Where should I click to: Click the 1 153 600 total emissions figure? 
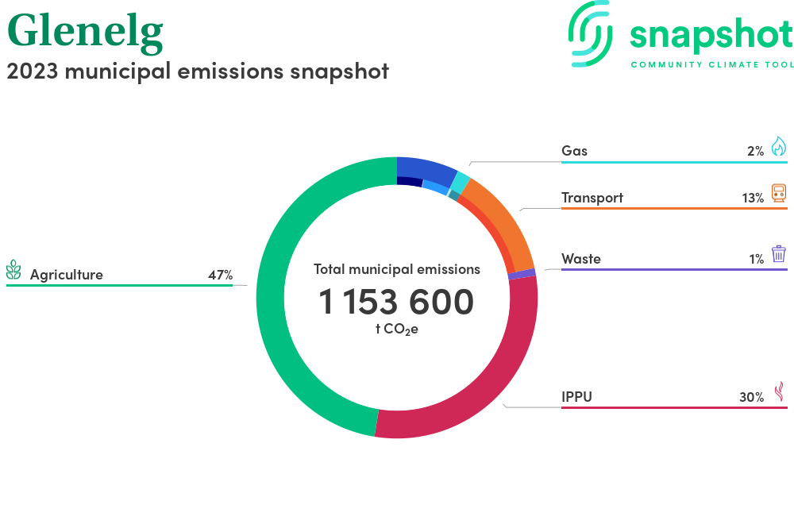click(x=396, y=303)
